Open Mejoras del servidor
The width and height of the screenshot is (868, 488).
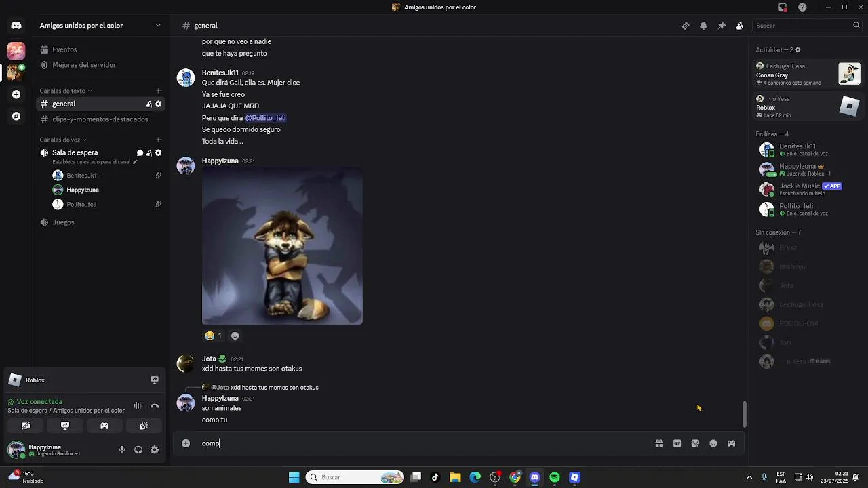[x=100, y=65]
